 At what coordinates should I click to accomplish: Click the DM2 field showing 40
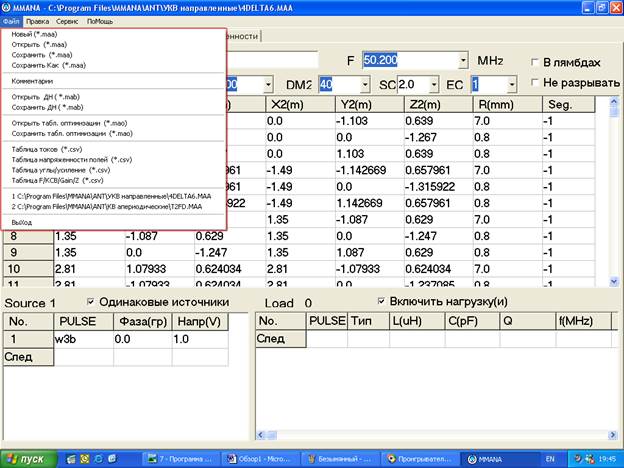[x=340, y=85]
